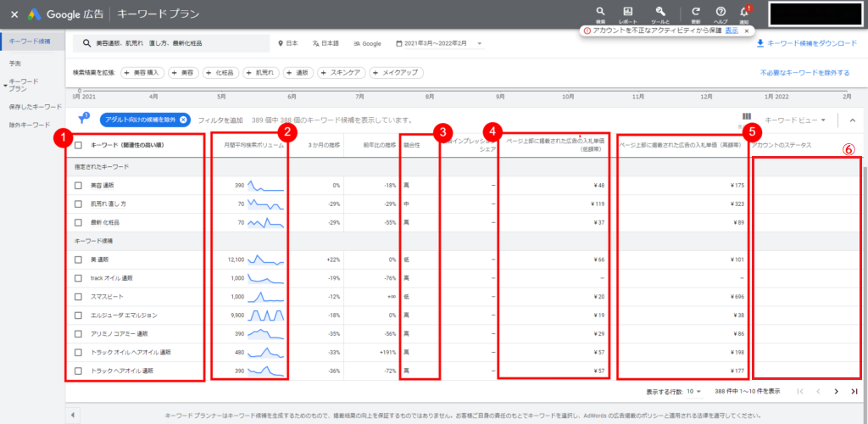
Task: Check the トラック ヘアオイル 通販 row checkbox
Action: (78, 371)
